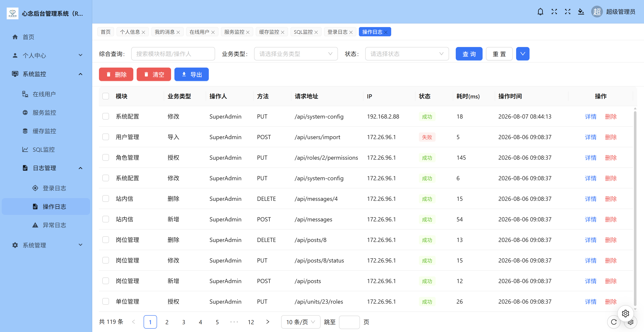
Task: Open 登录日志 via its sidebar icon
Action: point(35,188)
